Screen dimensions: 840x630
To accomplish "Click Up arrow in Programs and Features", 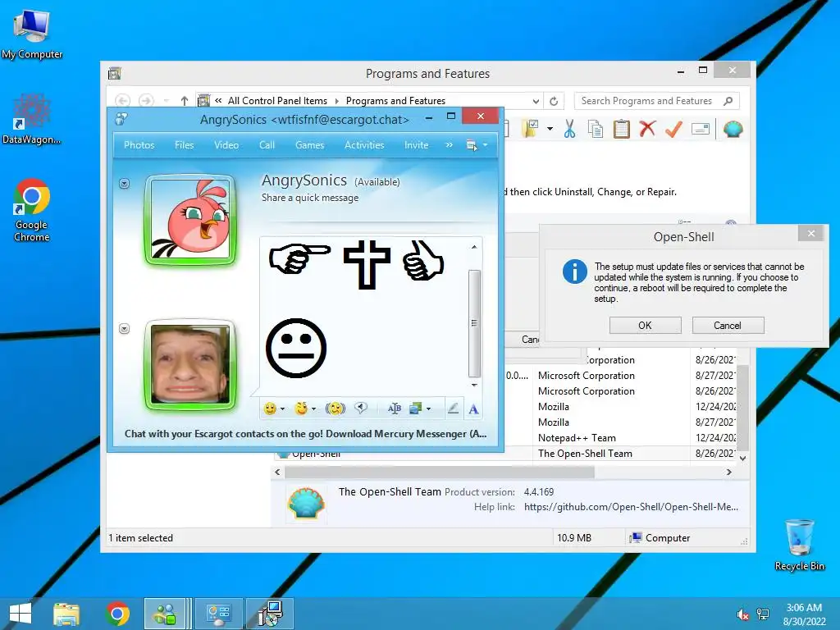I will (x=185, y=101).
